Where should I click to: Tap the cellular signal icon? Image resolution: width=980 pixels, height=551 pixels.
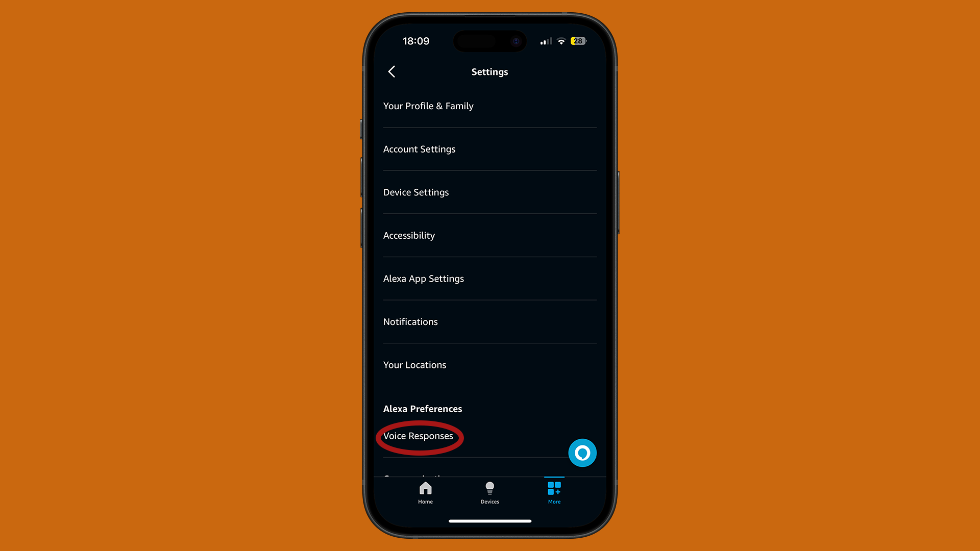coord(544,41)
